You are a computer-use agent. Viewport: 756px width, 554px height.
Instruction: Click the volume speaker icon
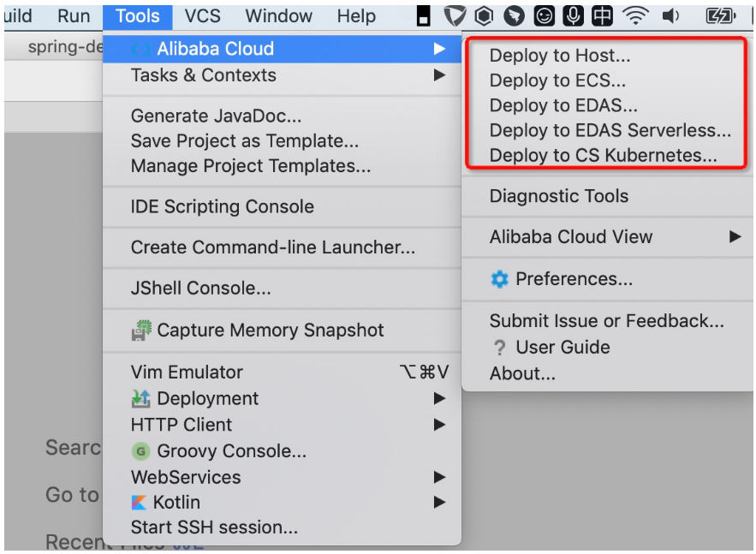point(670,15)
